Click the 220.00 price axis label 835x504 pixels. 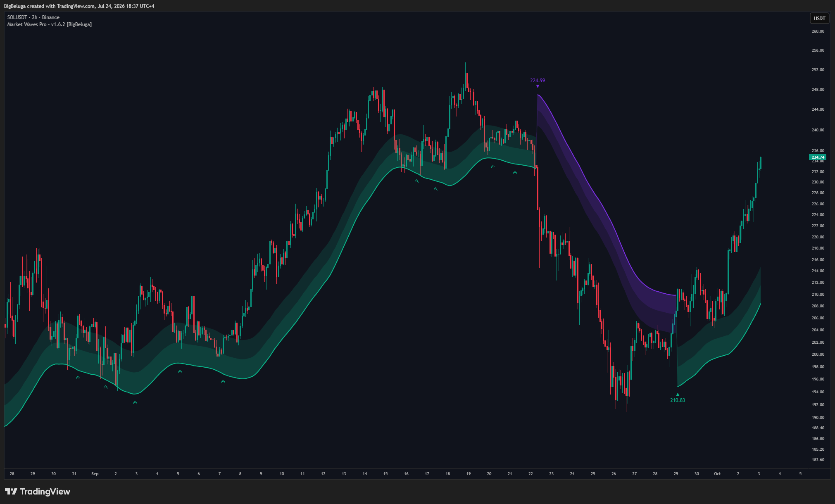click(818, 237)
